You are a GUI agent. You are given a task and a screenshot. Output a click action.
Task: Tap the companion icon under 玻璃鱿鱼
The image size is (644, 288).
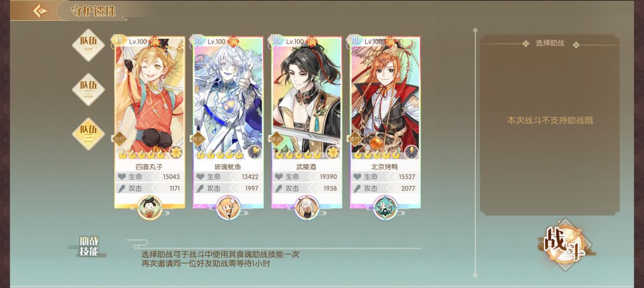228,208
